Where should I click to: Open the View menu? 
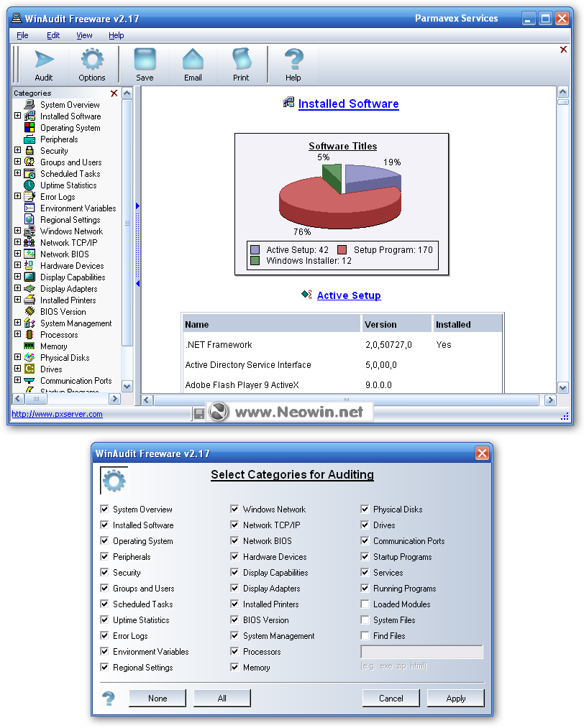[84, 35]
